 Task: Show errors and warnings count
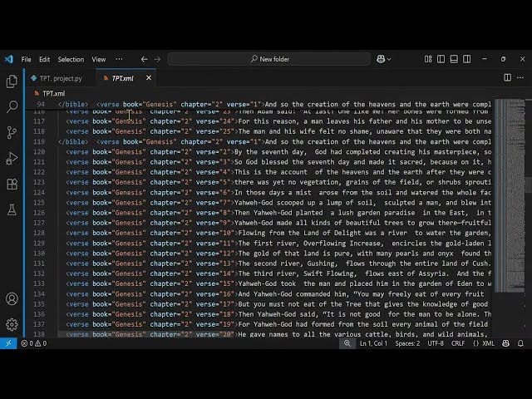(x=33, y=343)
